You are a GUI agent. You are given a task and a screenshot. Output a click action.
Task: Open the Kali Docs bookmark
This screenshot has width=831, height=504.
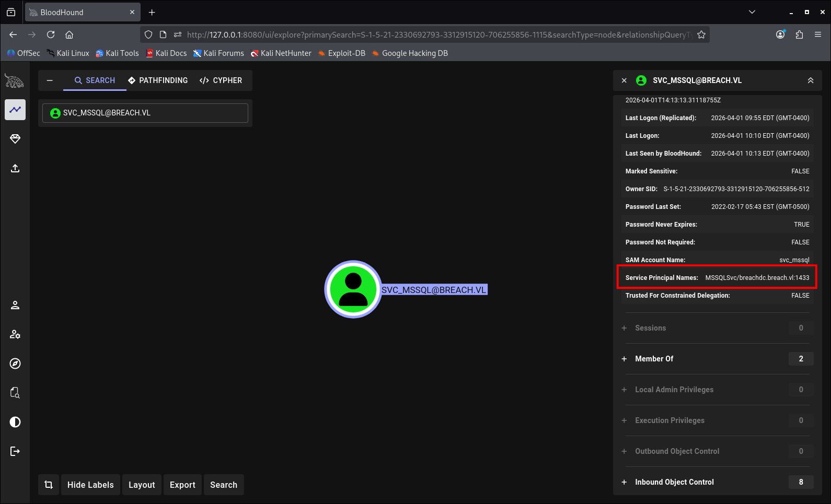pos(166,53)
